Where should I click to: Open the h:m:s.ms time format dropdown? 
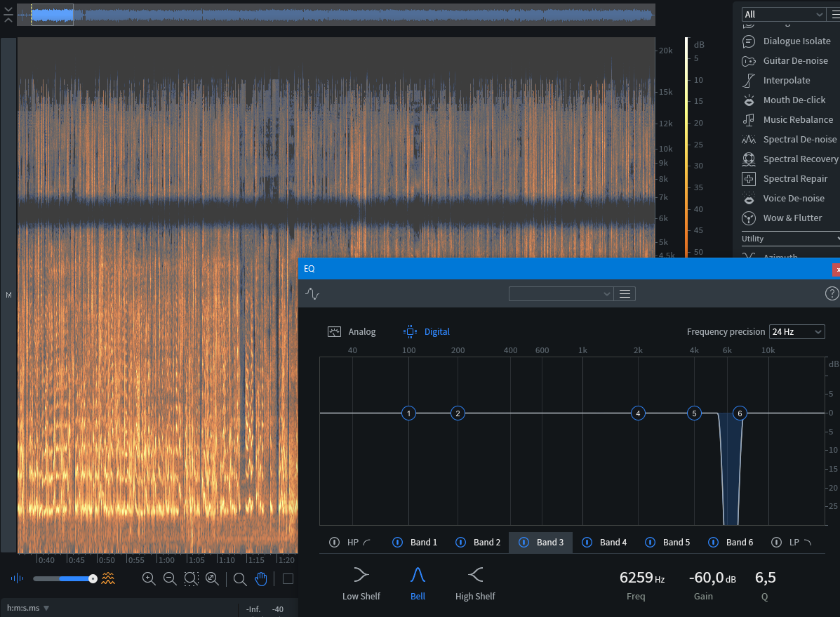pyautogui.click(x=28, y=608)
